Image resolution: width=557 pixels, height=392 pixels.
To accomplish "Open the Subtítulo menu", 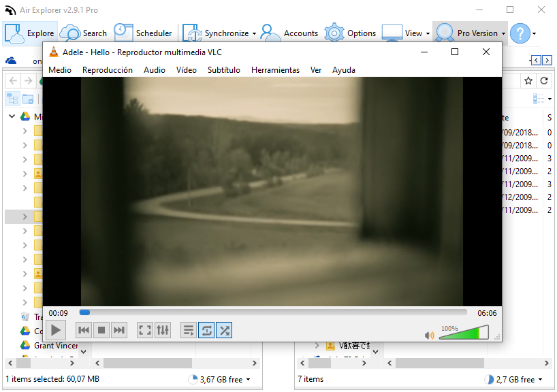I will click(224, 70).
